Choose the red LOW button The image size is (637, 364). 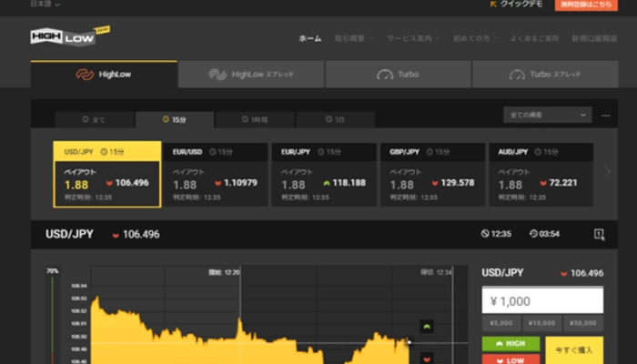(511, 359)
